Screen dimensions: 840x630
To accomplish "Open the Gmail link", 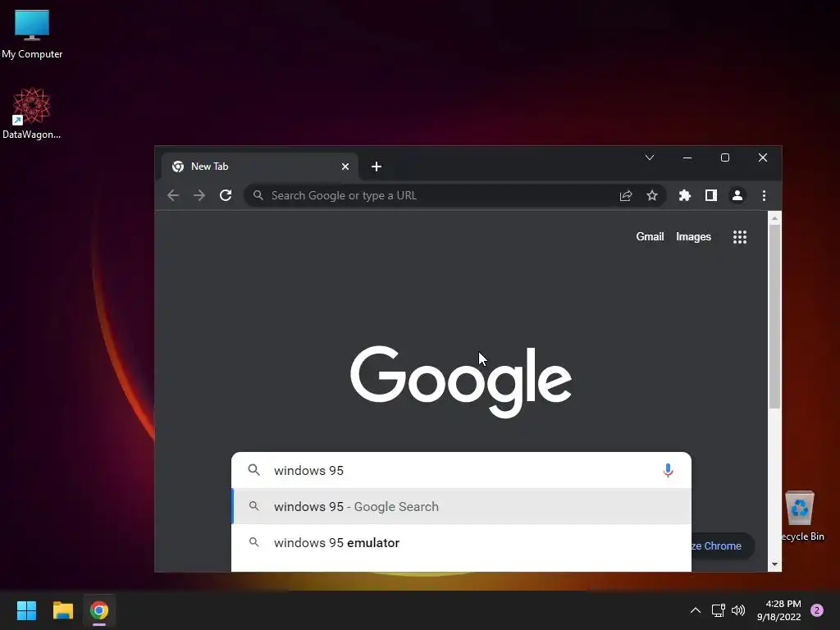I will (x=650, y=237).
